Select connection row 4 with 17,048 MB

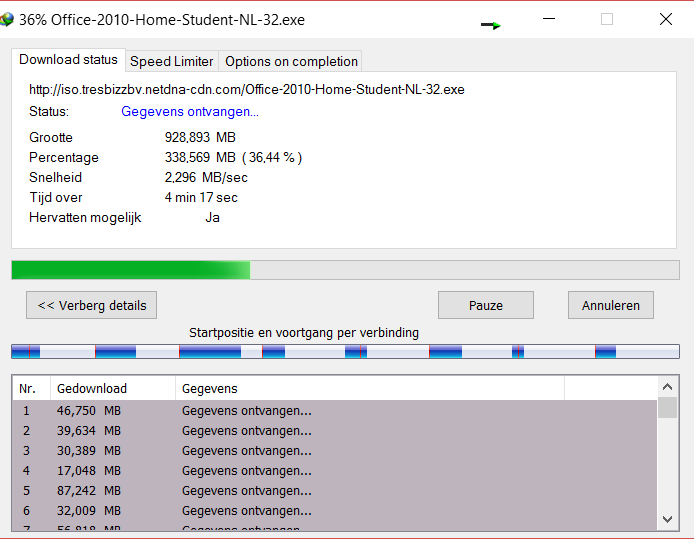point(335,471)
